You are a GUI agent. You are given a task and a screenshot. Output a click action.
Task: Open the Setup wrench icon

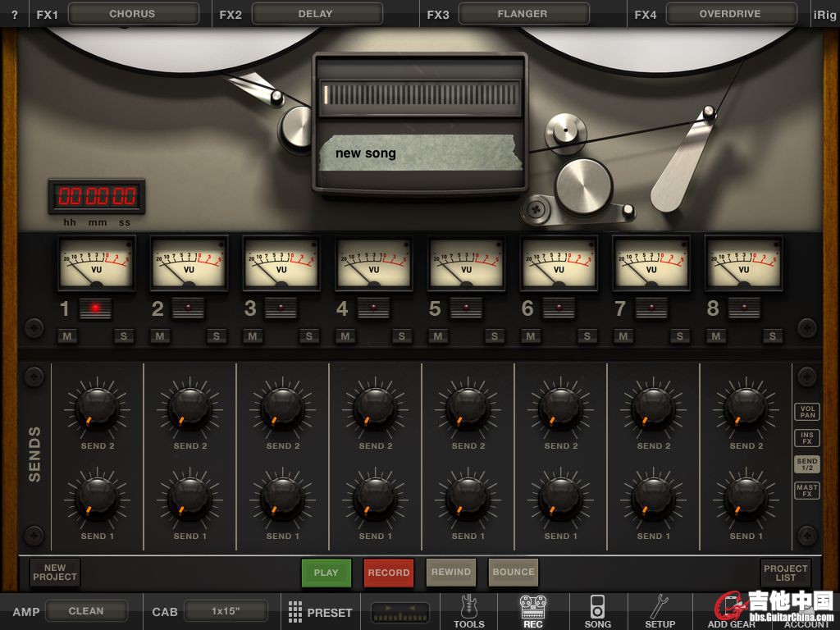(x=660, y=610)
